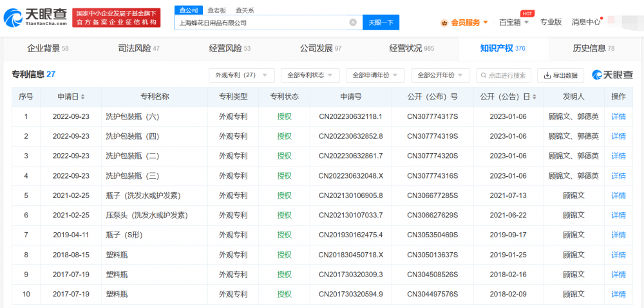Click the 专利状态 column header
644x308 pixels.
(284, 97)
